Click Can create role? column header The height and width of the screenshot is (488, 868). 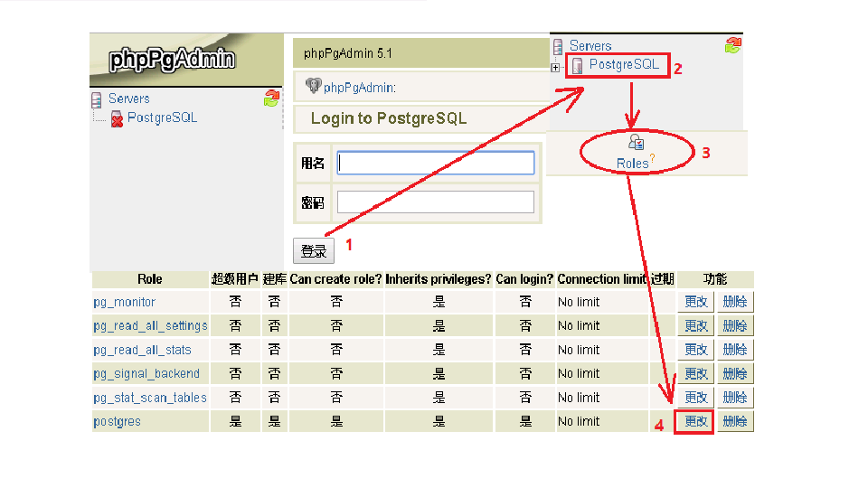[335, 279]
